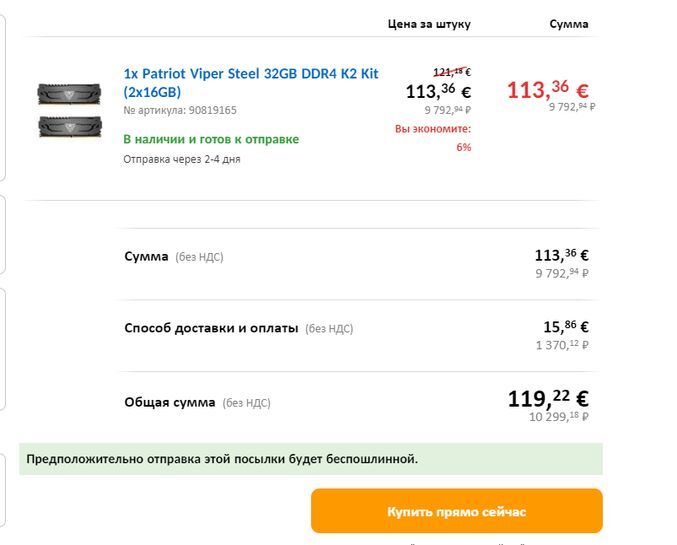Screen dimensions: 677x545
Task: Click the grand total in rubles 10 299,18 ₽
Action: click(557, 416)
